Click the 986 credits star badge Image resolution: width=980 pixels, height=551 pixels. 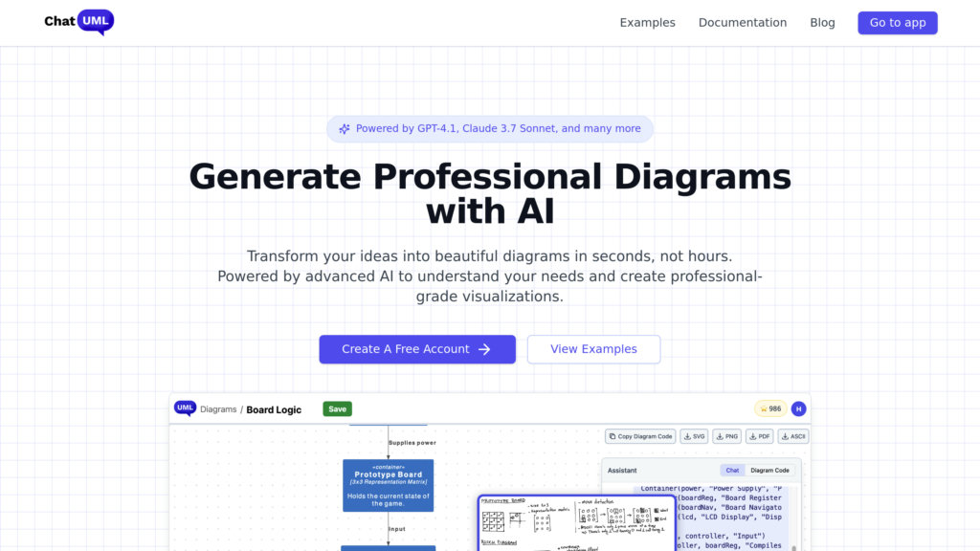click(x=770, y=408)
